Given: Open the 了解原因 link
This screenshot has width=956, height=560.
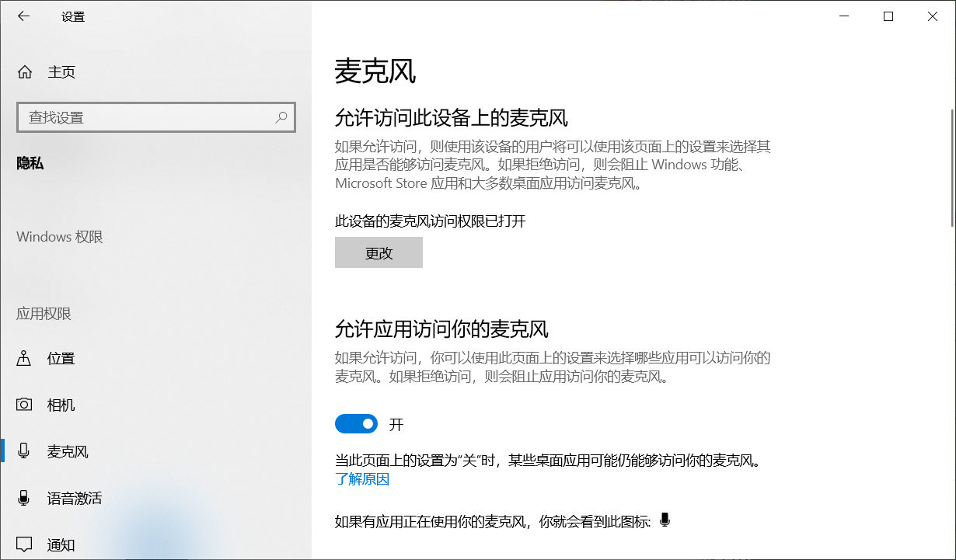Looking at the screenshot, I should [x=361, y=478].
